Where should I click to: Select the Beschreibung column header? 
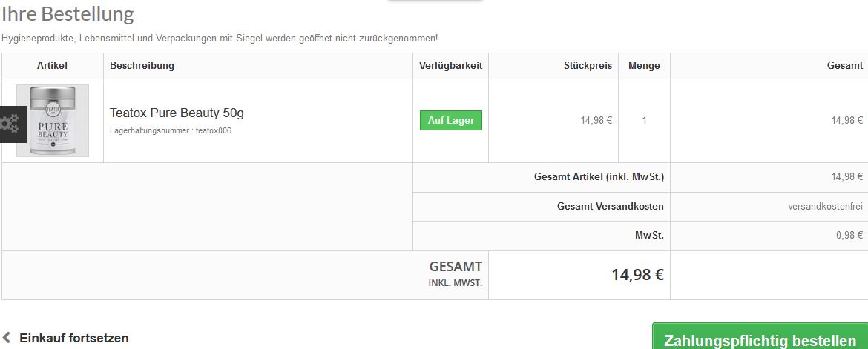[142, 66]
